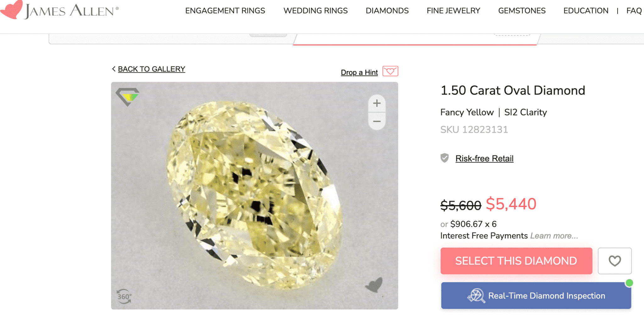
Task: Activate the 360° rotation view icon
Action: 124,296
